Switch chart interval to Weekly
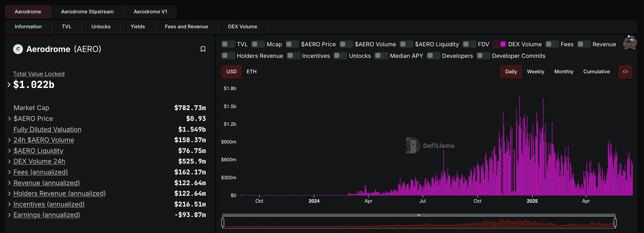 pos(535,72)
